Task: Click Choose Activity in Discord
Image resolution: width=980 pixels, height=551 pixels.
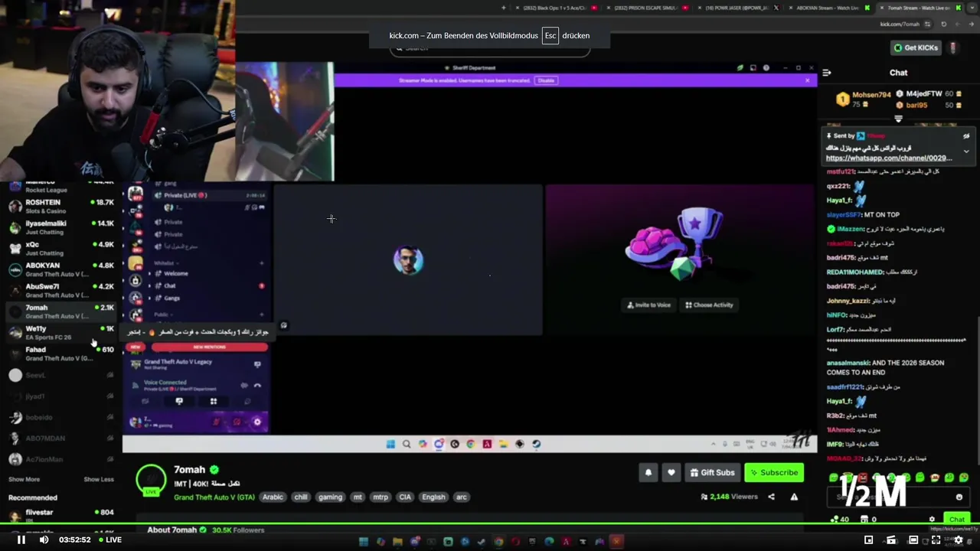Action: click(x=709, y=305)
